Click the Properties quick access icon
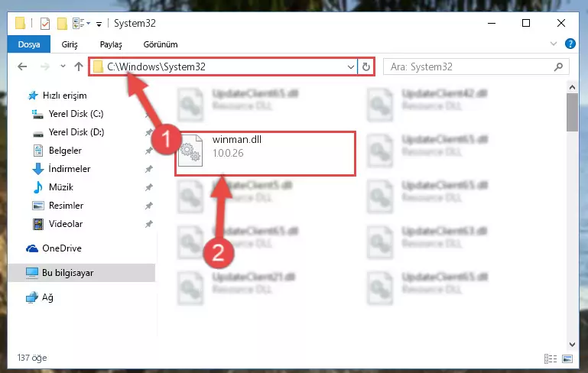 pyautogui.click(x=45, y=24)
